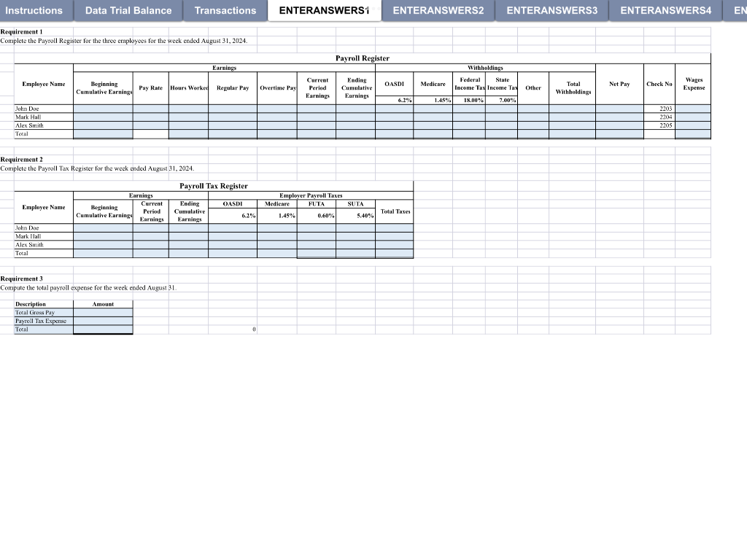This screenshot has width=747, height=560.
Task: Select the Total Withholdings header cell
Action: (x=573, y=84)
